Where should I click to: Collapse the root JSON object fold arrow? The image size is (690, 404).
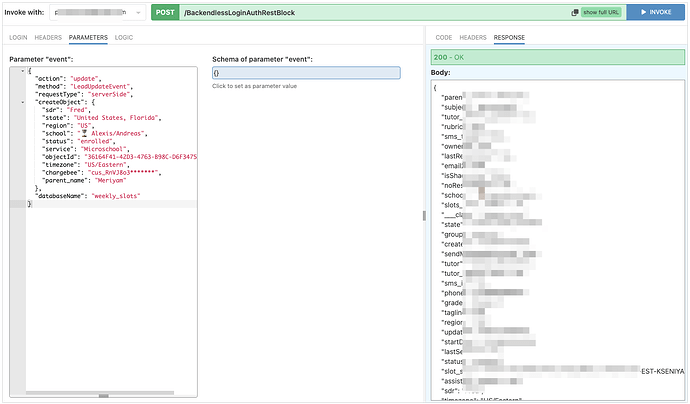point(22,71)
